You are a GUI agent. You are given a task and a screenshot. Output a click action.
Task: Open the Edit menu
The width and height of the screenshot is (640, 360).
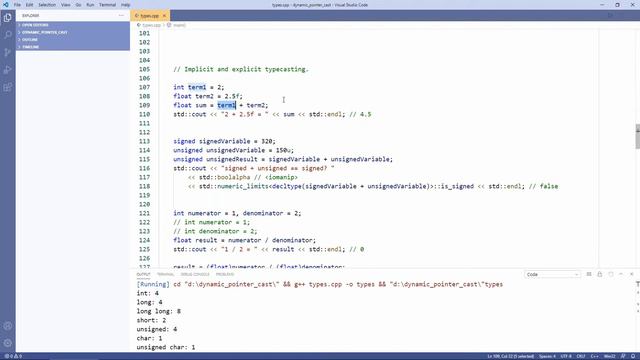29,5
